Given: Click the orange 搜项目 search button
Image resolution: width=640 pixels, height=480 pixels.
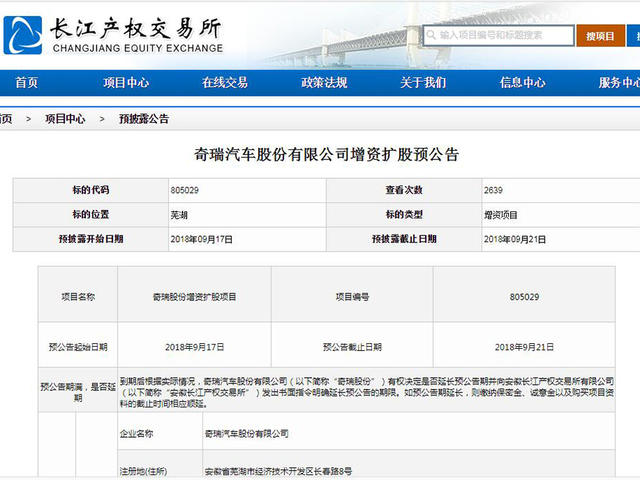Looking at the screenshot, I should tap(600, 36).
